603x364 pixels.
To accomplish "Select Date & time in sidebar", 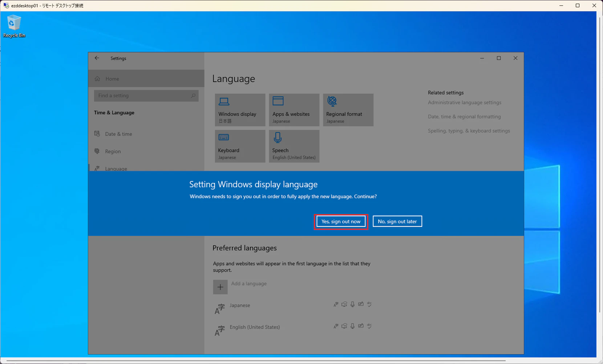I will point(146,134).
